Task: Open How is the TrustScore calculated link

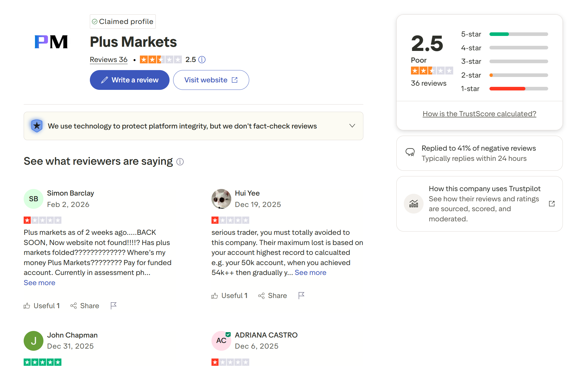Action: (x=479, y=114)
